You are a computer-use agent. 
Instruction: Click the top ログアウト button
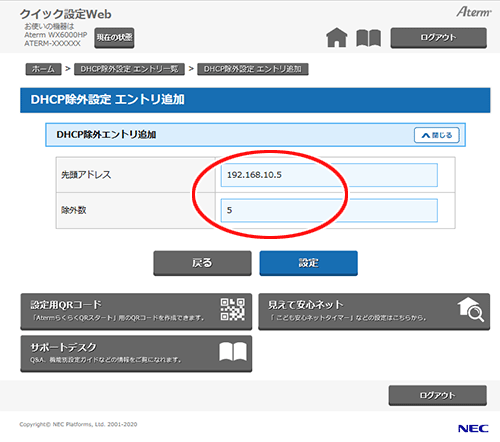pos(438,38)
